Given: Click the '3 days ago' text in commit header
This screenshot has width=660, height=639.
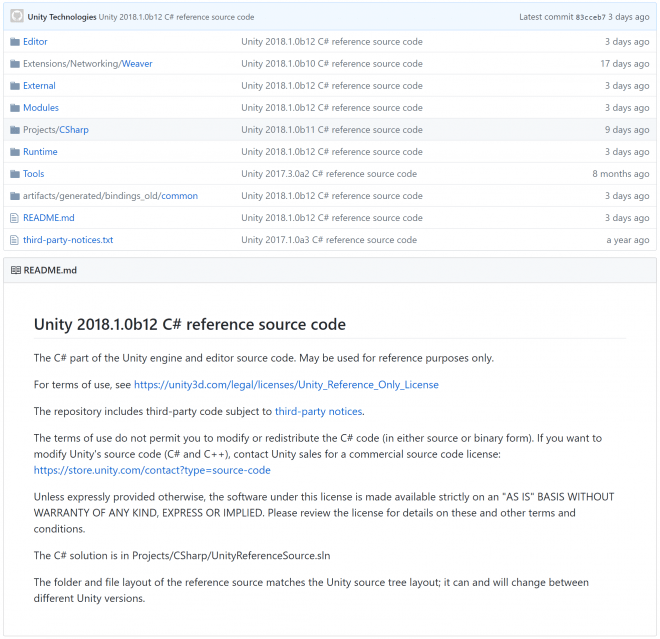Looking at the screenshot, I should point(629,17).
